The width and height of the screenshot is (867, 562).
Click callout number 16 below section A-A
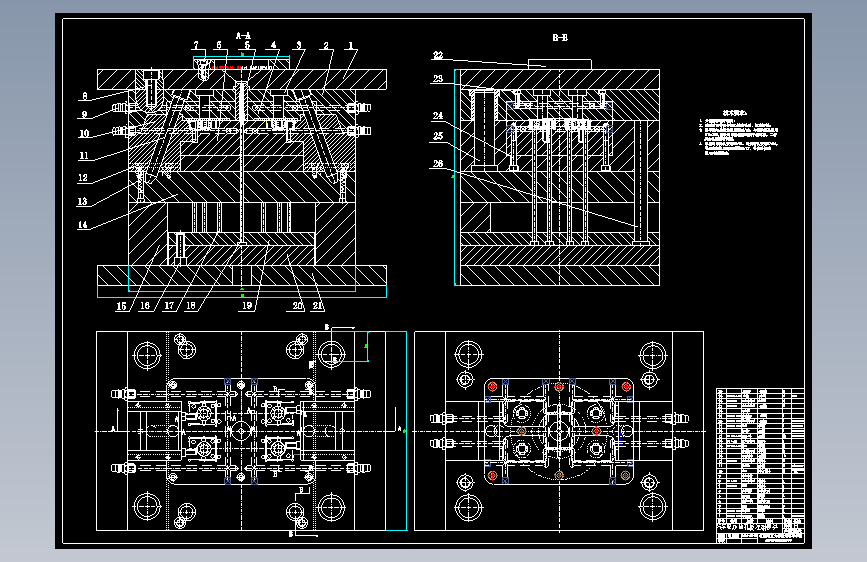[x=145, y=305]
